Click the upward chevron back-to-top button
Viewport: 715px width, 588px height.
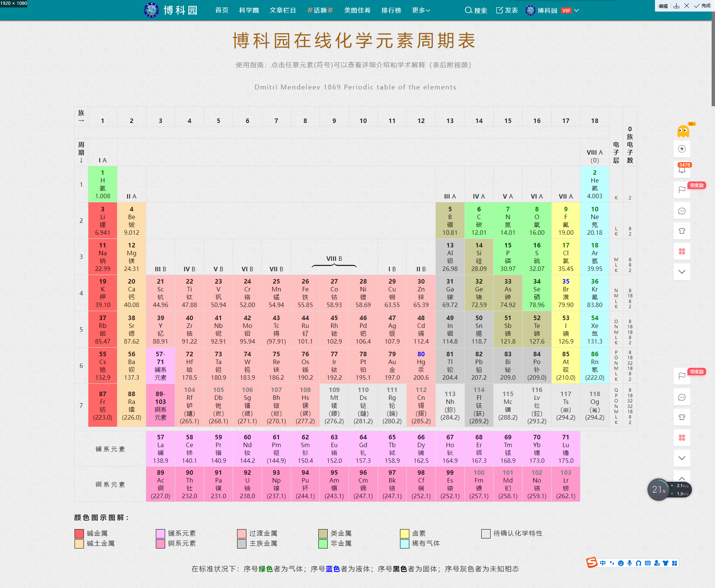click(682, 478)
